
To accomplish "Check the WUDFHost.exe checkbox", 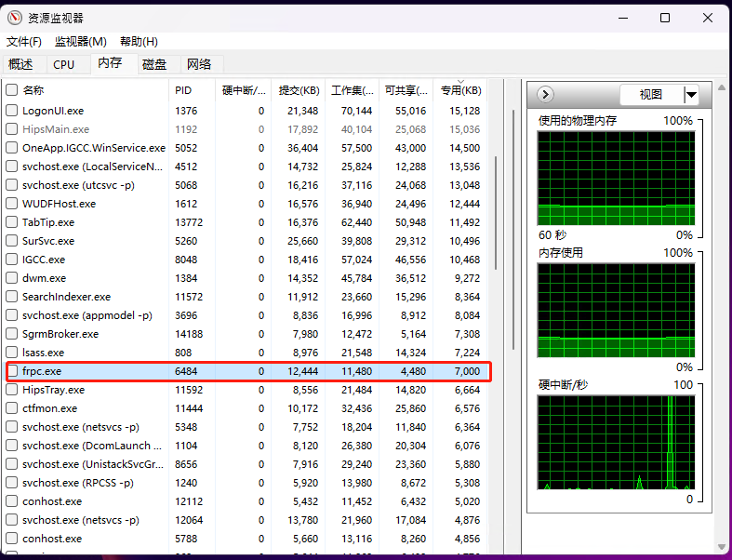I will [12, 204].
